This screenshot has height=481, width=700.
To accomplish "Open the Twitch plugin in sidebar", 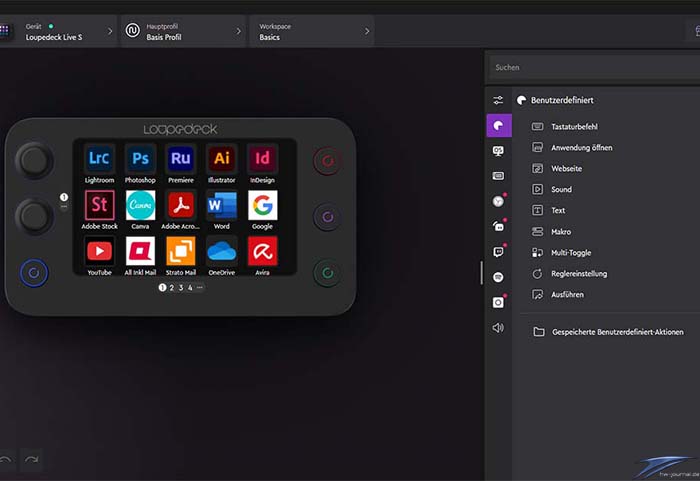I will (x=498, y=251).
